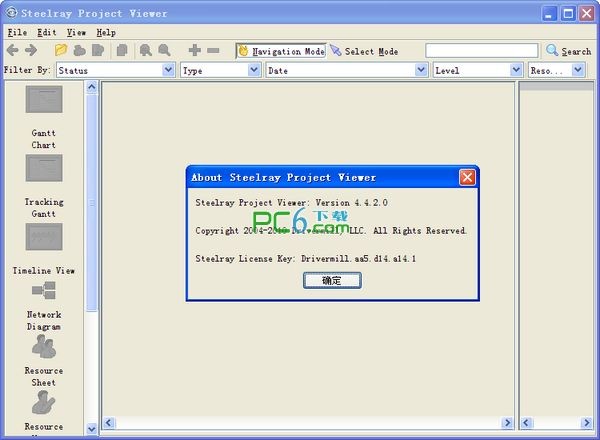
Task: Minimize the Steelray Project Viewer window
Action: 549,14
